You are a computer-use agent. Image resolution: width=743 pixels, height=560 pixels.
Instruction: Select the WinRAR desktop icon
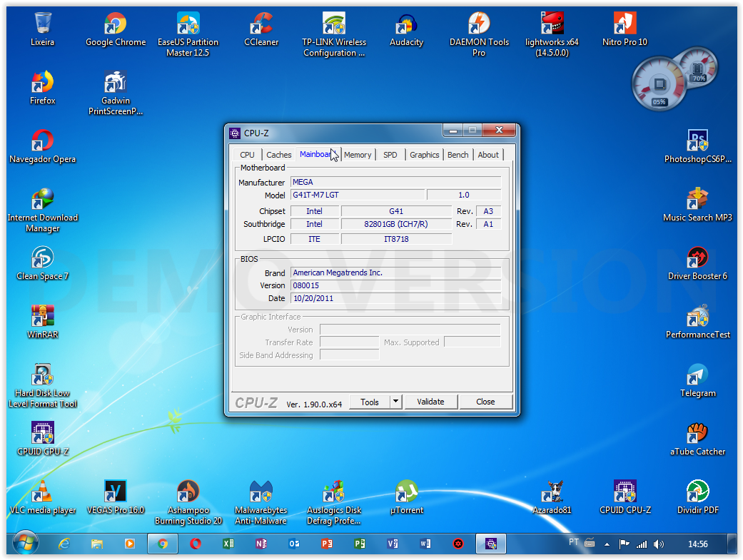42,322
